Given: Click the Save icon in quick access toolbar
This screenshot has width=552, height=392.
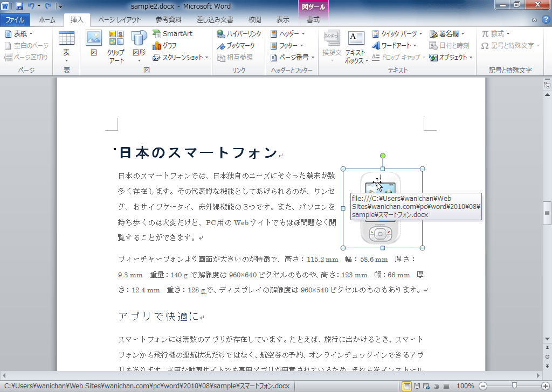Looking at the screenshot, I should pyautogui.click(x=19, y=6).
